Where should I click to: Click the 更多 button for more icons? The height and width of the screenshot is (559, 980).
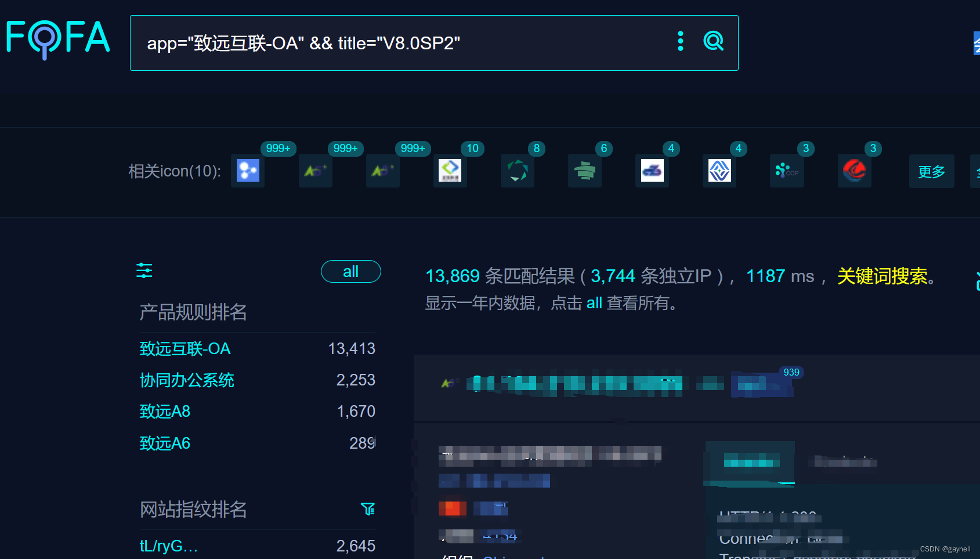931,171
